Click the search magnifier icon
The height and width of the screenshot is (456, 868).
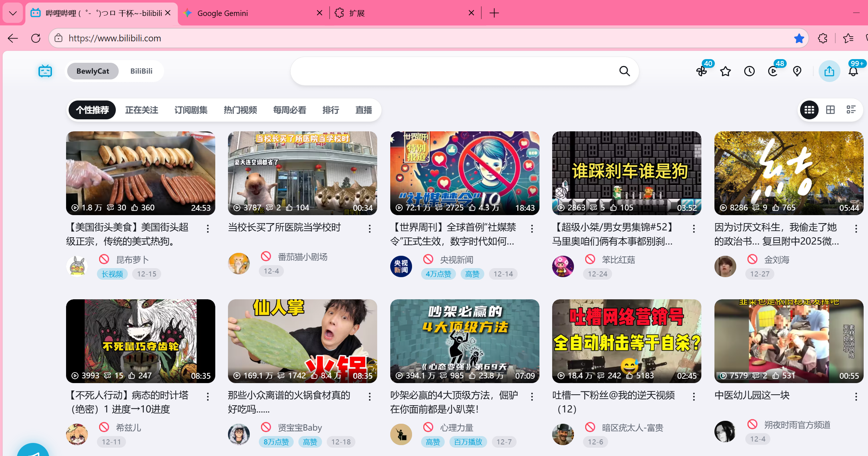(x=624, y=71)
